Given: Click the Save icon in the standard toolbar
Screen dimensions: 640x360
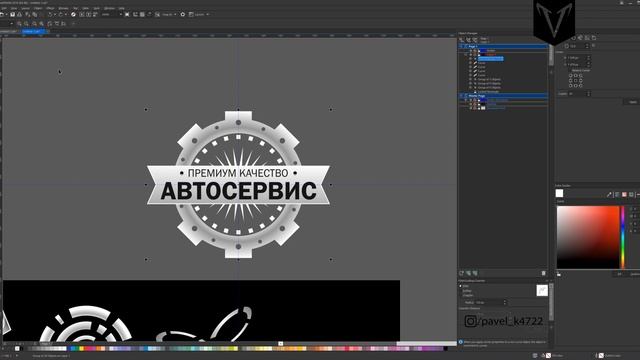Looking at the screenshot, I should [13, 14].
